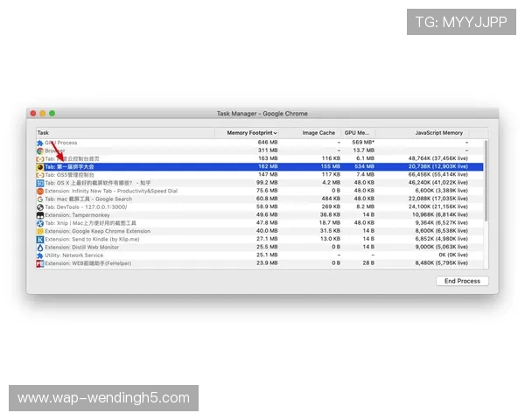The width and height of the screenshot is (525, 420).
Task: Click the Task column header
Action: click(122, 133)
